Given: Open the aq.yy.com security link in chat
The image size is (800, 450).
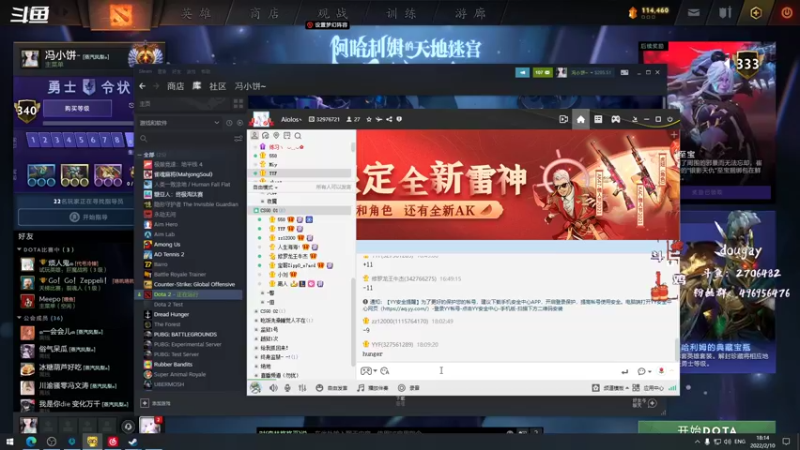Looking at the screenshot, I should tap(405, 309).
